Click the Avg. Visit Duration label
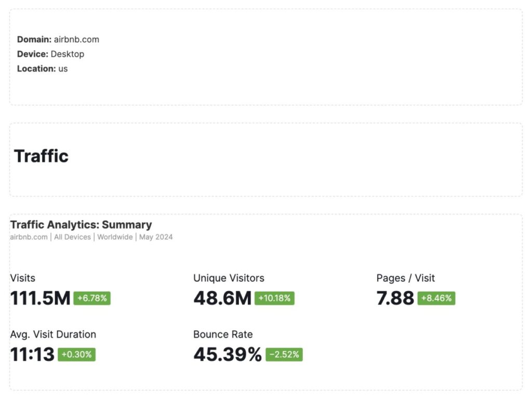The image size is (532, 397). pos(53,335)
